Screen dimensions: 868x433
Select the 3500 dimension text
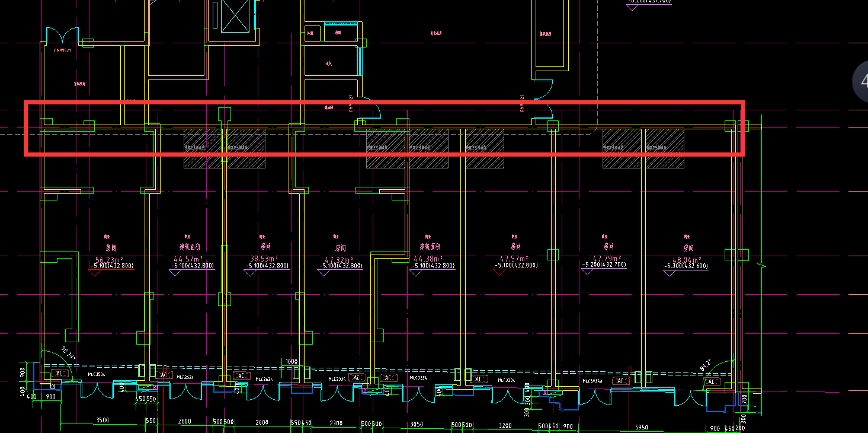pos(103,421)
